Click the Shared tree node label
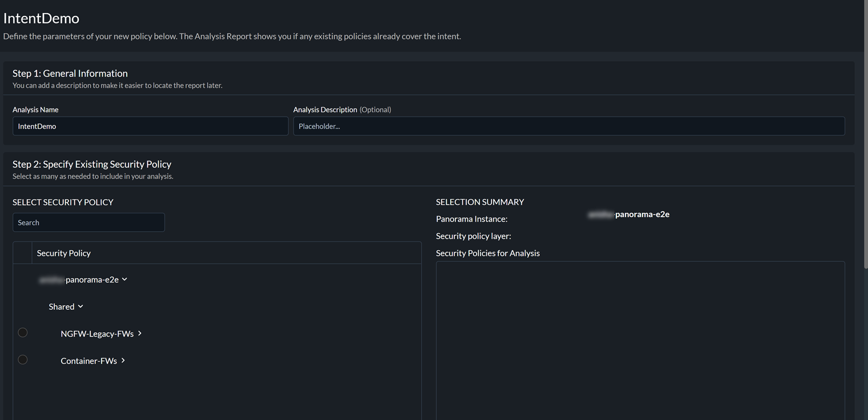Viewport: 868px width, 420px height. (x=62, y=307)
